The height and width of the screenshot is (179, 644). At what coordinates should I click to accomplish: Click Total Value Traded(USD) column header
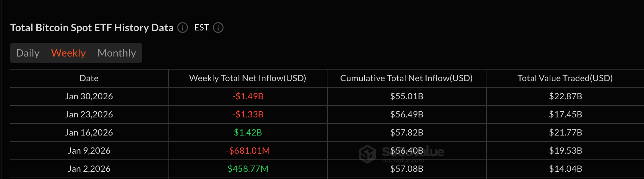point(565,78)
